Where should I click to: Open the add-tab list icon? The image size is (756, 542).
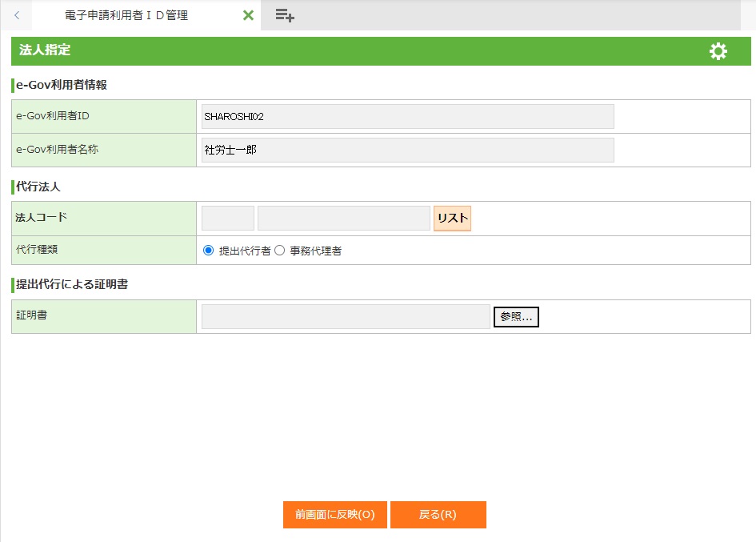[x=285, y=15]
